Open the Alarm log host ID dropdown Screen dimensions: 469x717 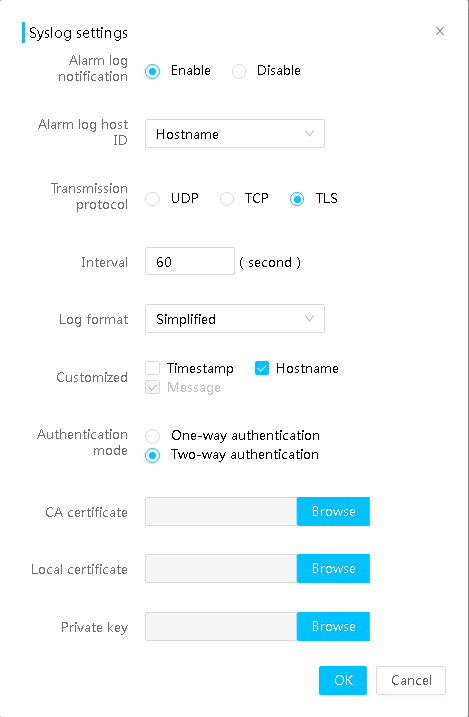[x=235, y=134]
